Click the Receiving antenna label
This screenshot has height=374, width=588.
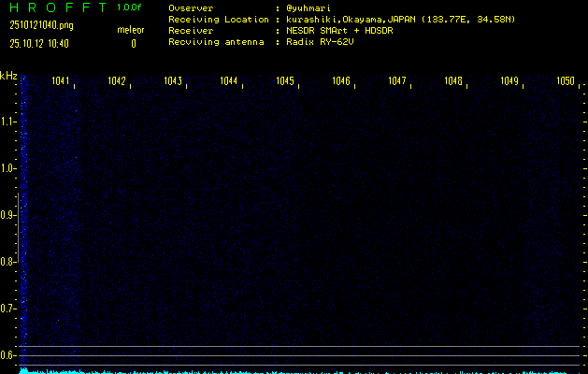click(x=216, y=42)
